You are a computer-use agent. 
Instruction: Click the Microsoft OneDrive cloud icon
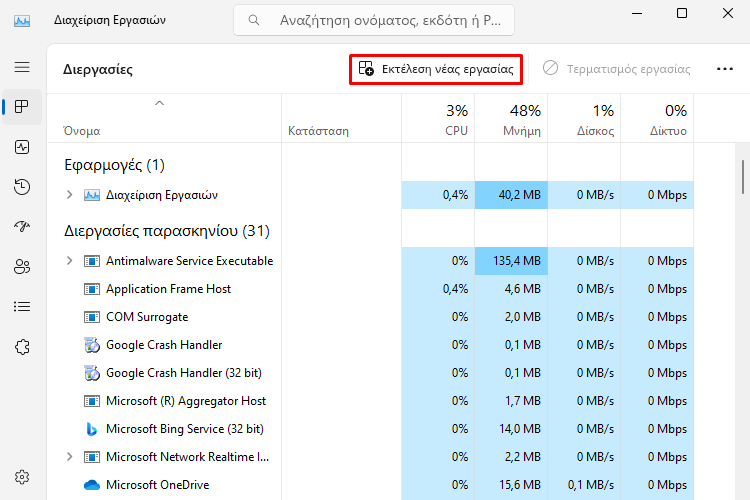coord(92,485)
